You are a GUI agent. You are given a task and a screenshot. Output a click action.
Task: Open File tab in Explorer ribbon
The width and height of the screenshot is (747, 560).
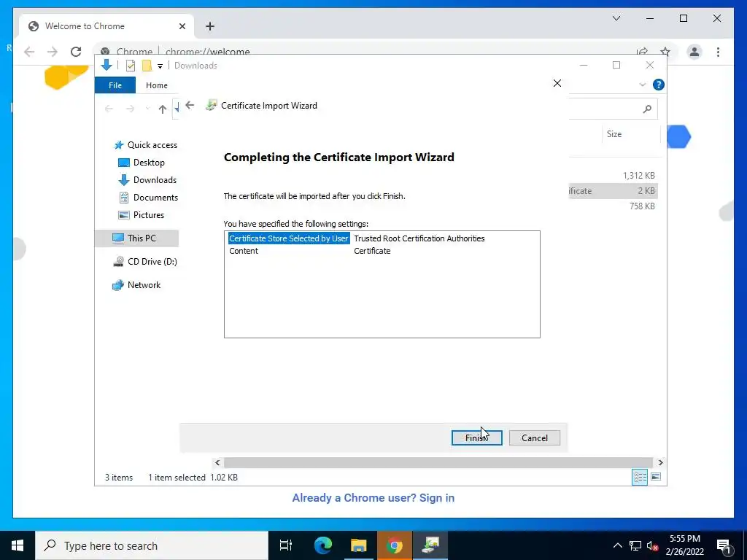click(115, 85)
